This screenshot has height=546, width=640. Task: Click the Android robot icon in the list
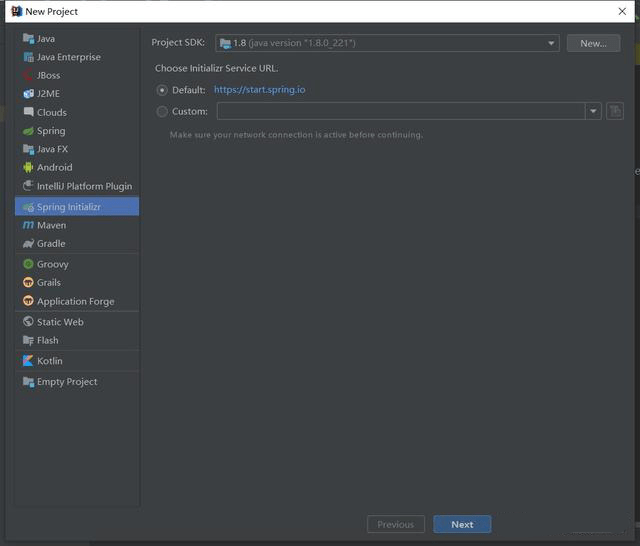pyautogui.click(x=28, y=168)
